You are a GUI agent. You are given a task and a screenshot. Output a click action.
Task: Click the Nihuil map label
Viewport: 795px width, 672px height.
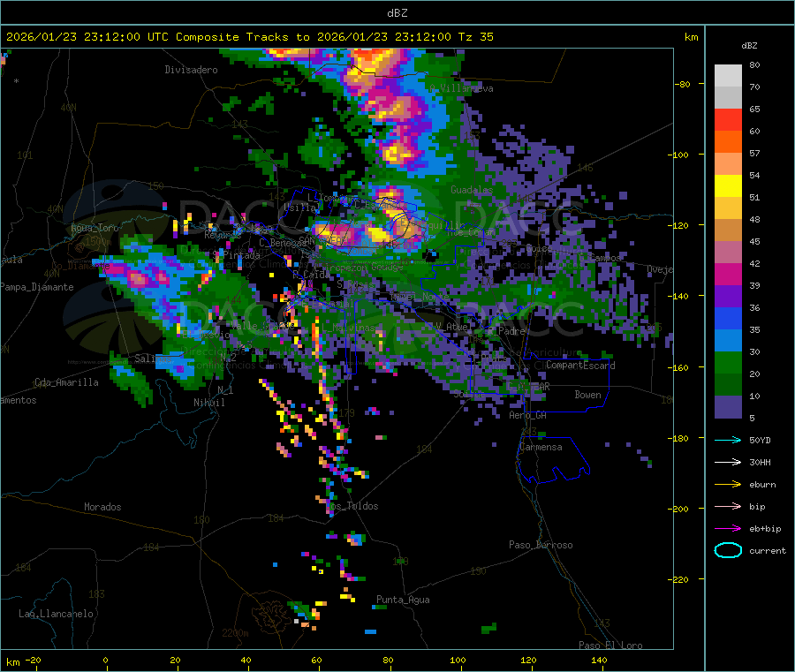coord(208,403)
